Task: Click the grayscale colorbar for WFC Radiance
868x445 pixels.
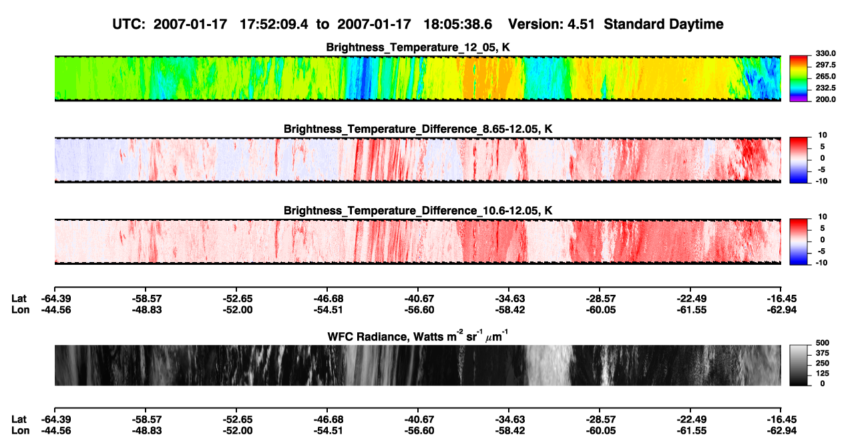Action: [799, 365]
